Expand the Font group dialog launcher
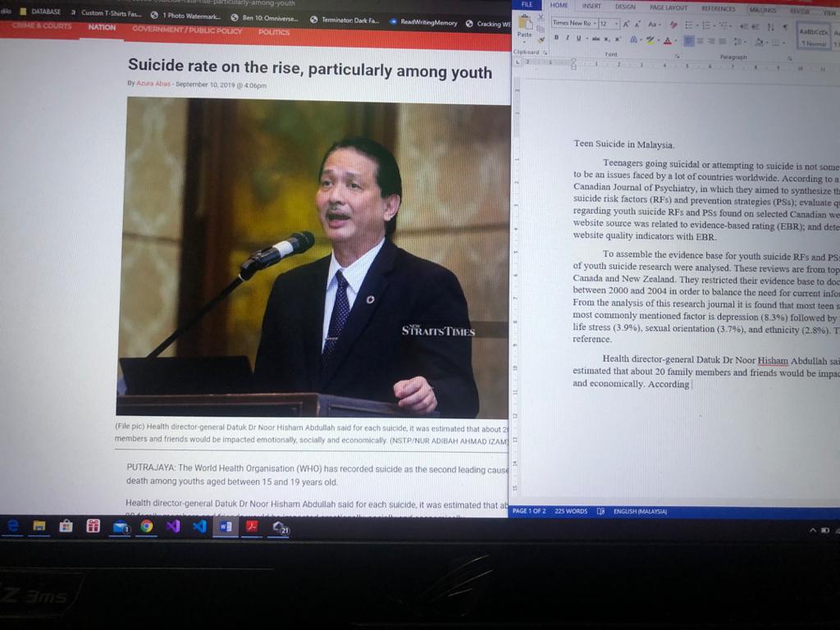 pos(678,56)
